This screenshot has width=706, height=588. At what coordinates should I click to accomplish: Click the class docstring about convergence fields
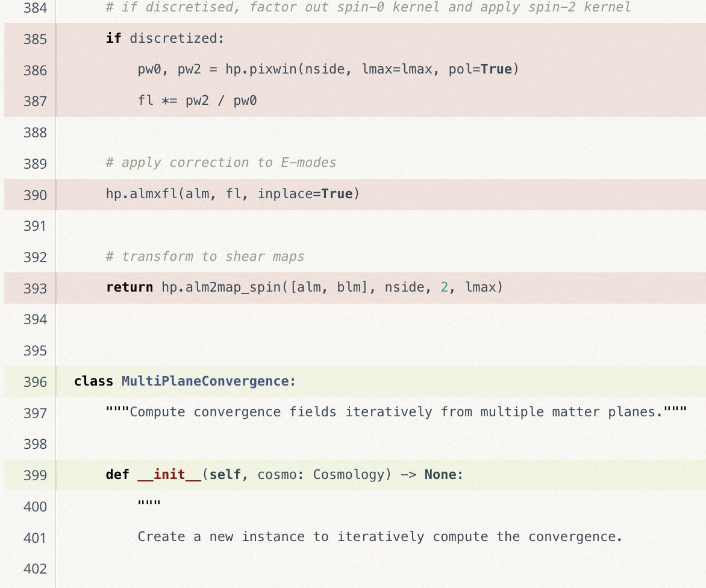(396, 412)
